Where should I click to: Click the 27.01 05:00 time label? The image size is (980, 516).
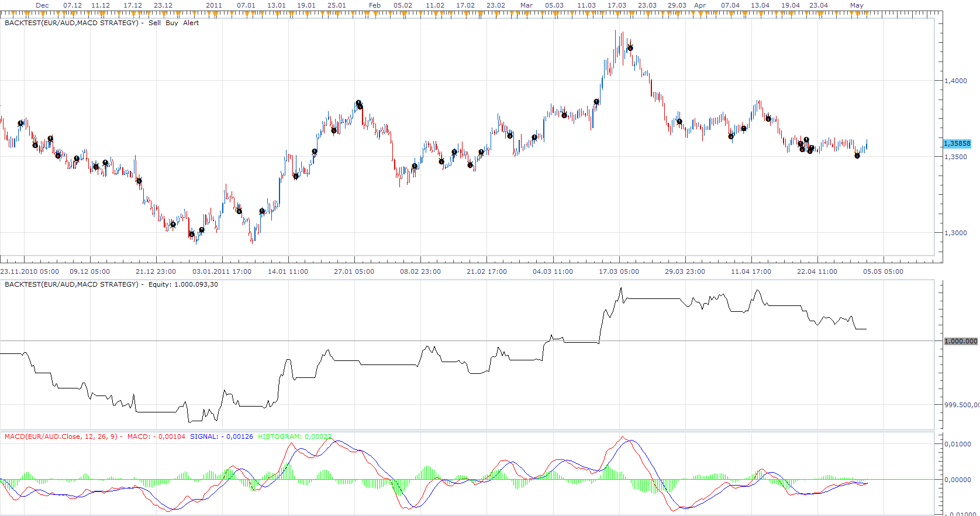click(354, 271)
